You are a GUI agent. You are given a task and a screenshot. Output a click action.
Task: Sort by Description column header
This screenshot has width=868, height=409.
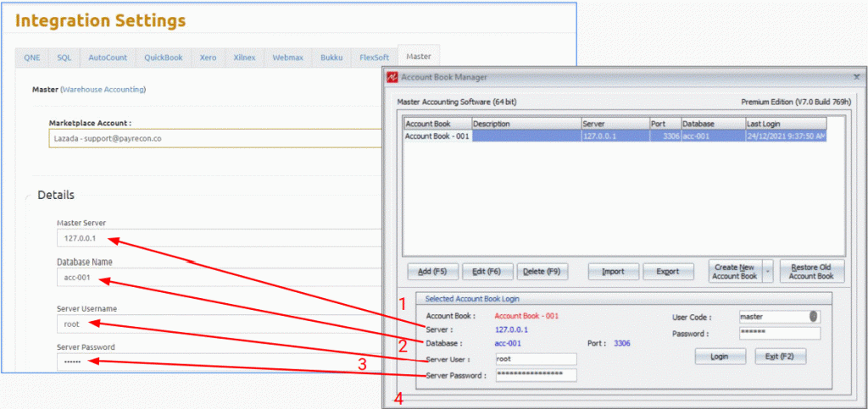(x=526, y=124)
